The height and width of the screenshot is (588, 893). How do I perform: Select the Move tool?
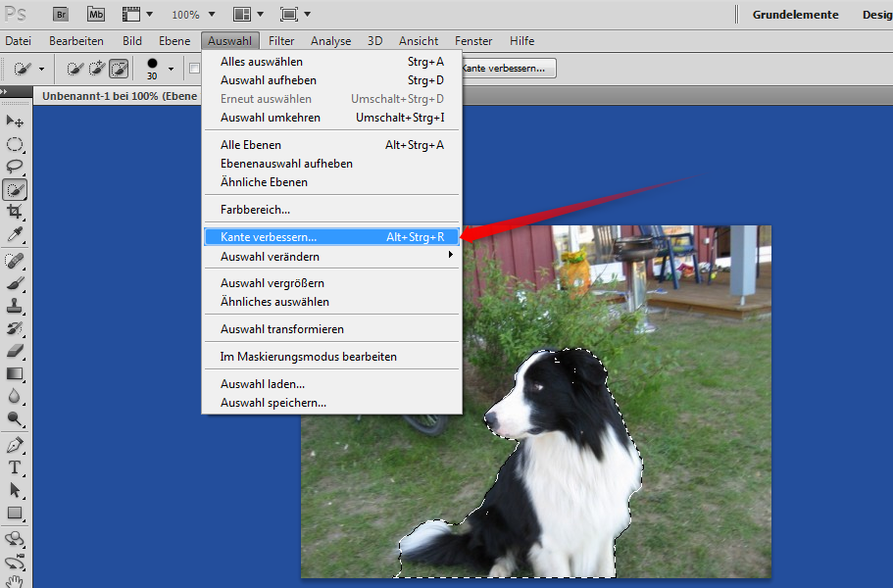coord(16,122)
